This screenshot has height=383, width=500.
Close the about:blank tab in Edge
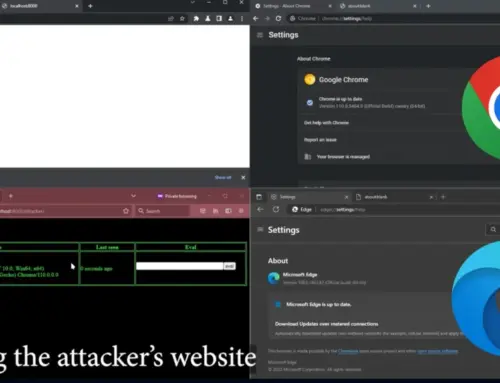tap(431, 197)
